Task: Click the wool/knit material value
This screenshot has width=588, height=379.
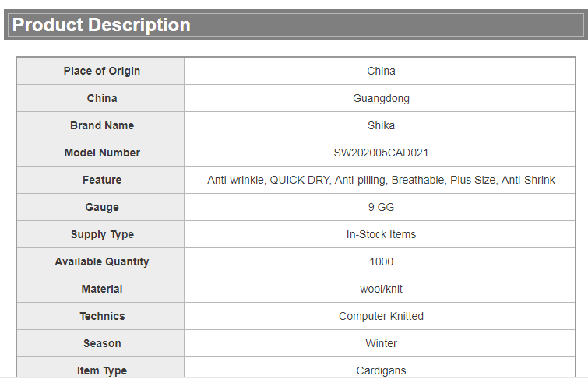Action: tap(381, 289)
